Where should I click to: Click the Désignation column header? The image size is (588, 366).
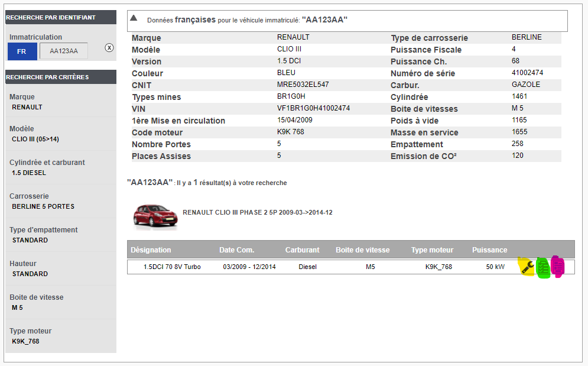(x=151, y=250)
